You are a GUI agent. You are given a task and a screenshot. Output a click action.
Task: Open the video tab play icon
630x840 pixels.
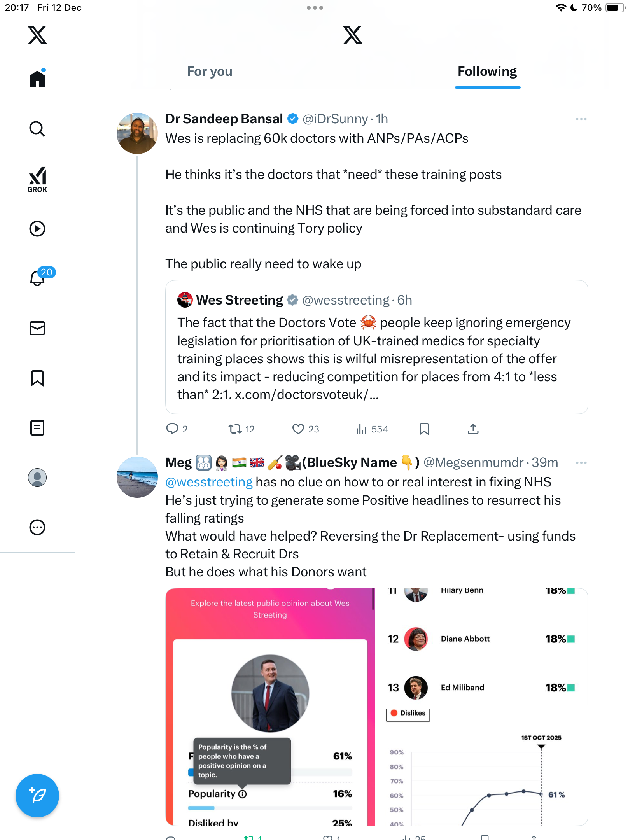pos(37,229)
